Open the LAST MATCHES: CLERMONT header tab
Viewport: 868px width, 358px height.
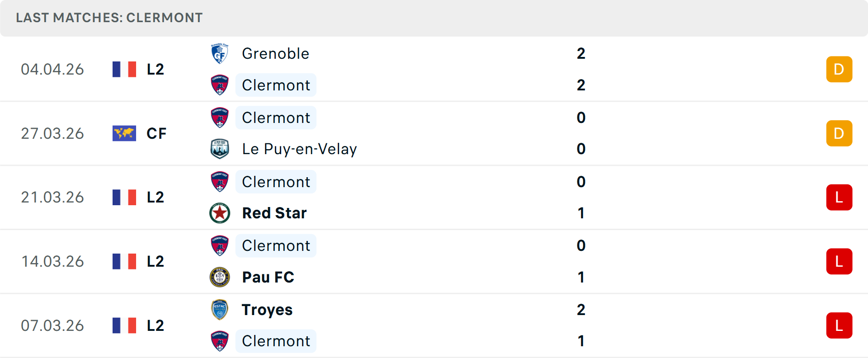[x=108, y=18]
